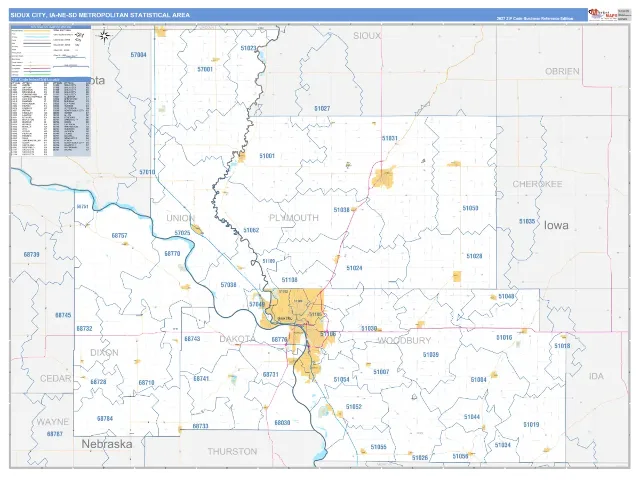Select the CHEROKEE county label
The height and width of the screenshot is (480, 640).
[x=537, y=184]
